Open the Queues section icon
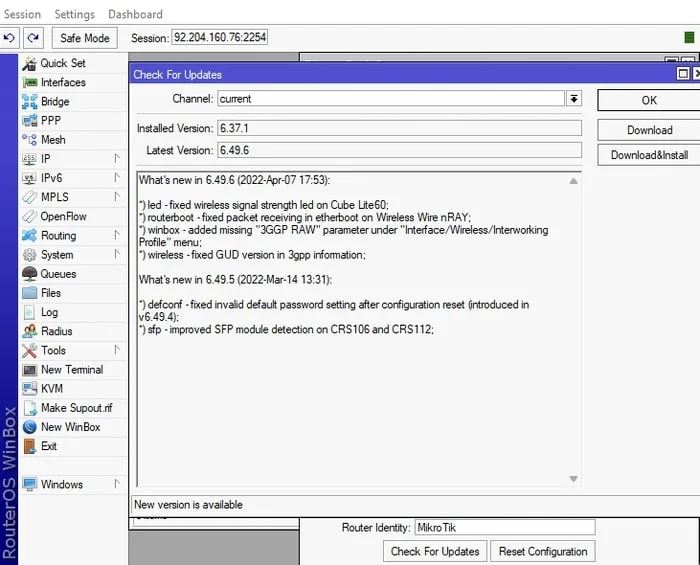This screenshot has height=565, width=700. tap(29, 274)
